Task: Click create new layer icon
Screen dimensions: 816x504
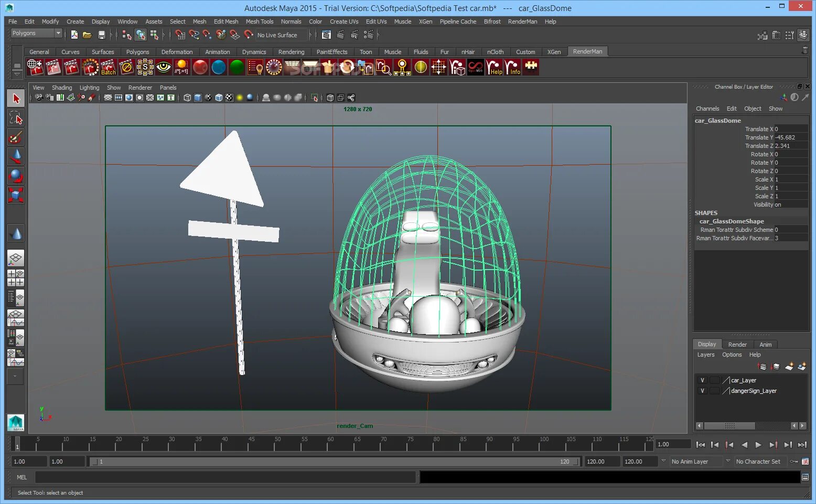Action: (x=789, y=367)
